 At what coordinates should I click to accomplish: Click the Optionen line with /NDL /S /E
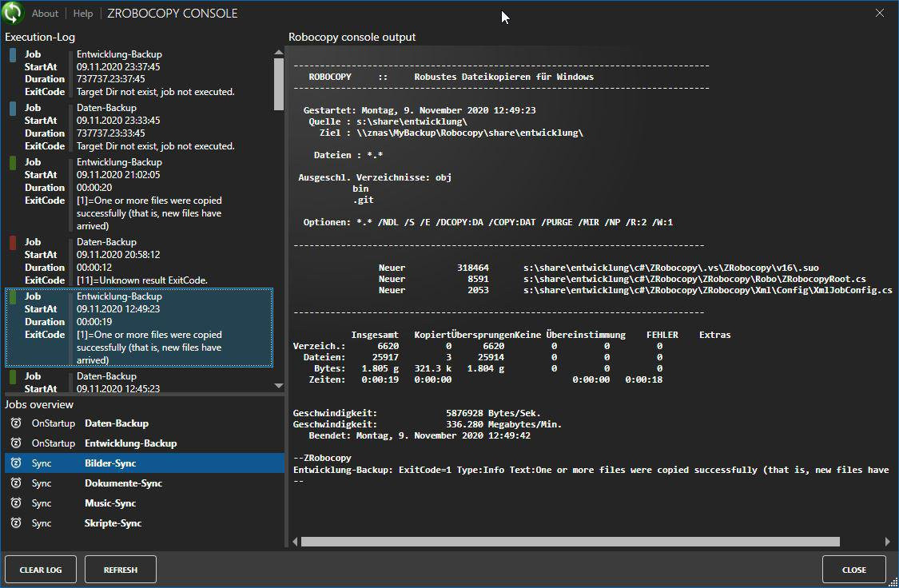coord(488,222)
